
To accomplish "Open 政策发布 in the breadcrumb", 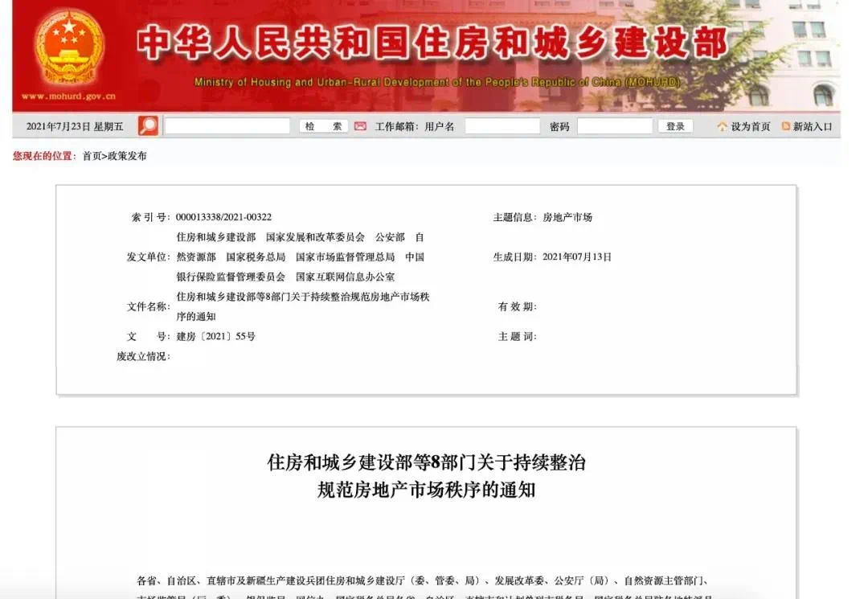I will coord(128,156).
